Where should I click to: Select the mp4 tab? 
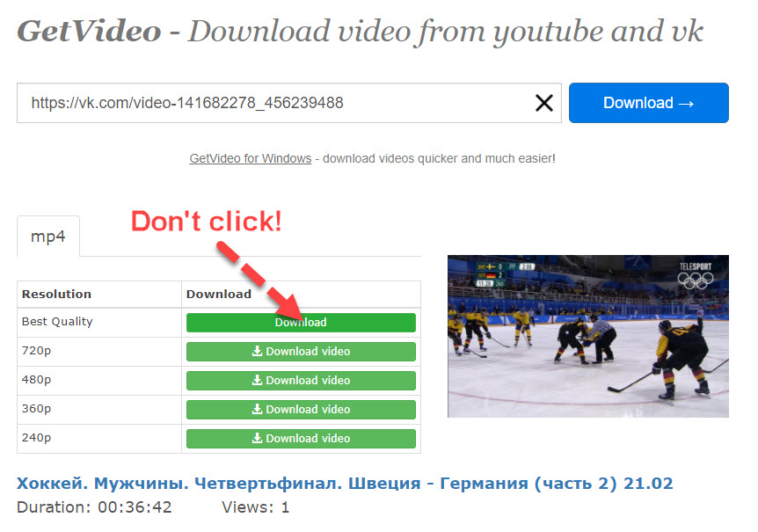point(47,237)
